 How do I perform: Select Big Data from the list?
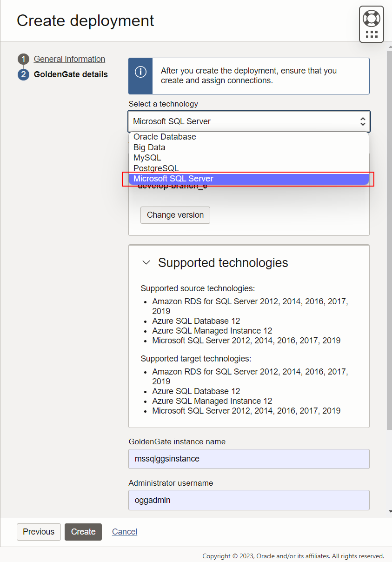pos(149,147)
